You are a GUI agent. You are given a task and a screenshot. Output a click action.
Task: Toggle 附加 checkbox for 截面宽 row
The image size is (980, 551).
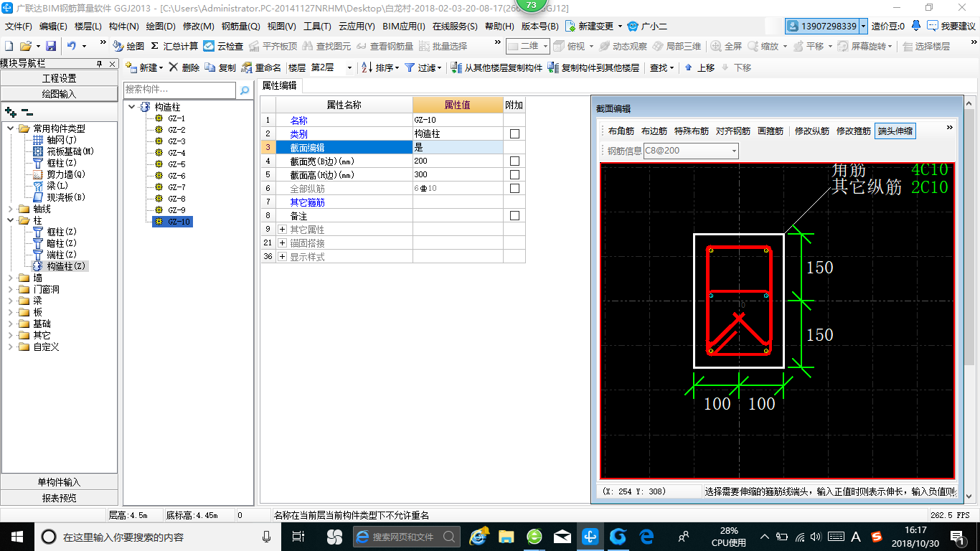coord(514,161)
